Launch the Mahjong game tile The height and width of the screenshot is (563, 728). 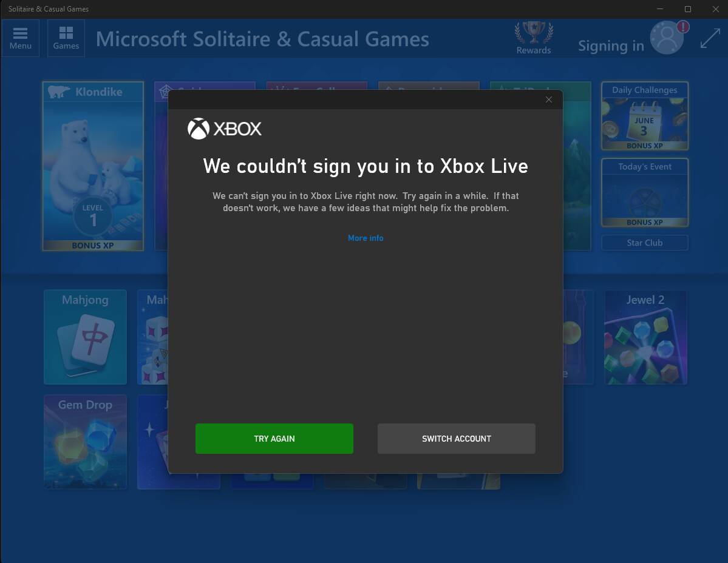pyautogui.click(x=86, y=337)
